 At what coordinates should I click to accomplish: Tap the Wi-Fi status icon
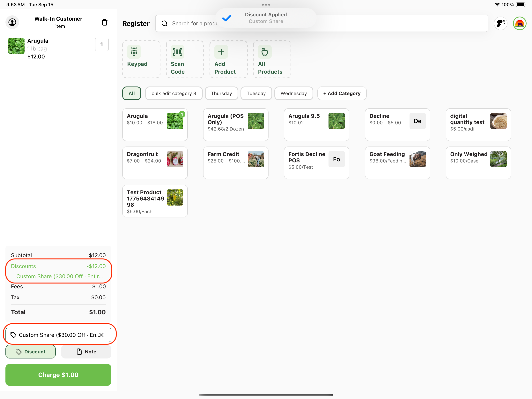point(497,4)
